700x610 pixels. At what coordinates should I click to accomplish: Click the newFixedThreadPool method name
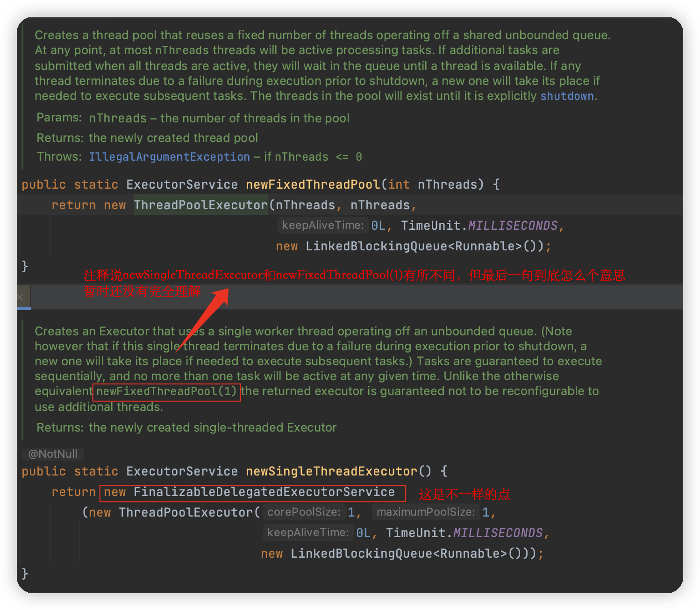[x=313, y=184]
